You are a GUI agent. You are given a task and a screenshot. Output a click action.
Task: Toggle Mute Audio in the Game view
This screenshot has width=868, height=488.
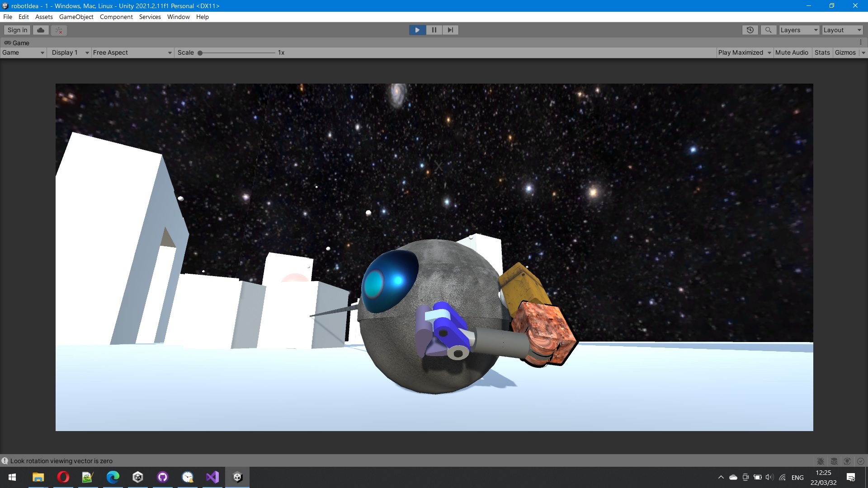[791, 52]
